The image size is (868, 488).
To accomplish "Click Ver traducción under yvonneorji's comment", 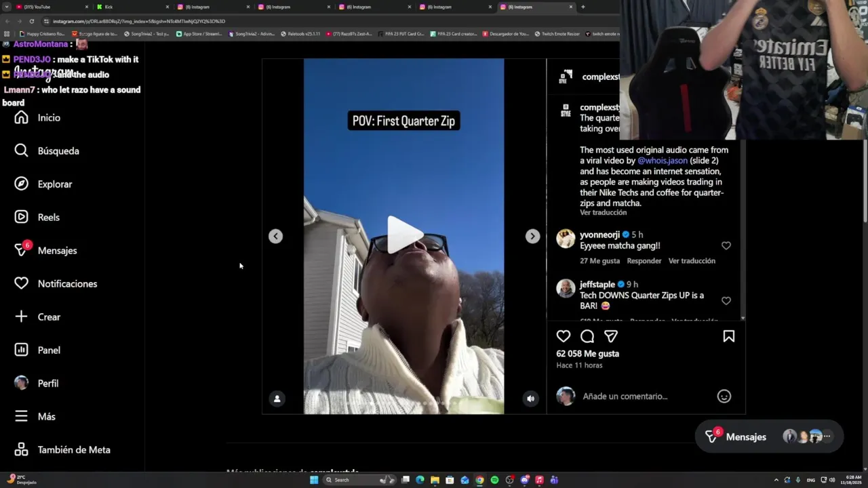I will click(692, 261).
